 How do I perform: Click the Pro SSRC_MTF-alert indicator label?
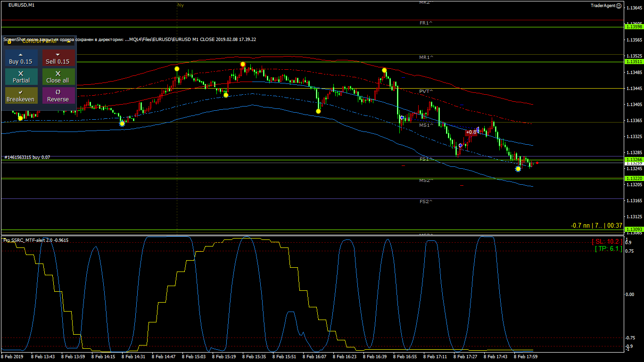tap(36, 240)
